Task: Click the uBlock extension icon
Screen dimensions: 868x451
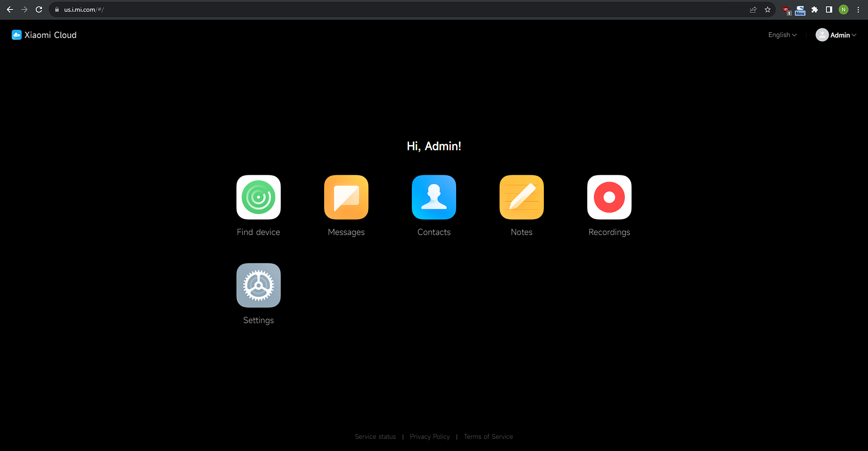Action: click(787, 10)
